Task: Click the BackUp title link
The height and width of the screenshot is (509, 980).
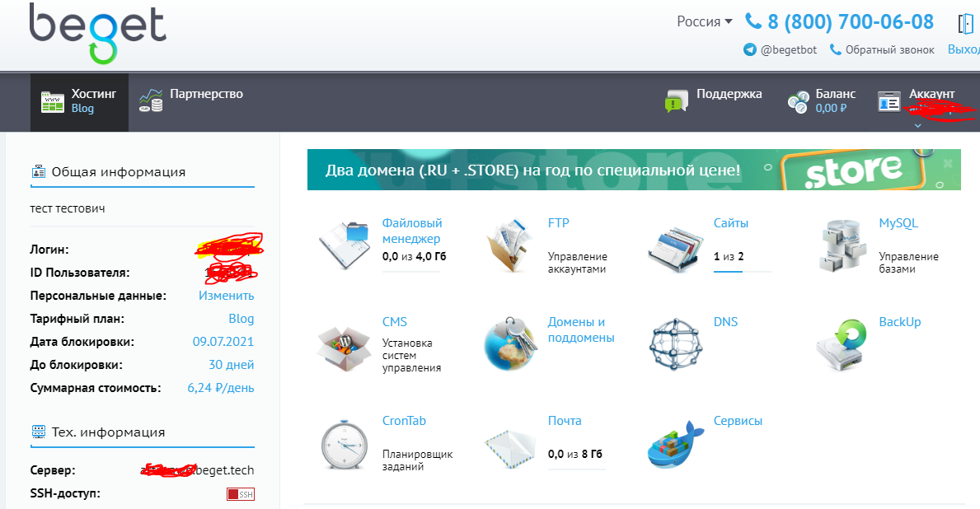Action: pos(900,322)
